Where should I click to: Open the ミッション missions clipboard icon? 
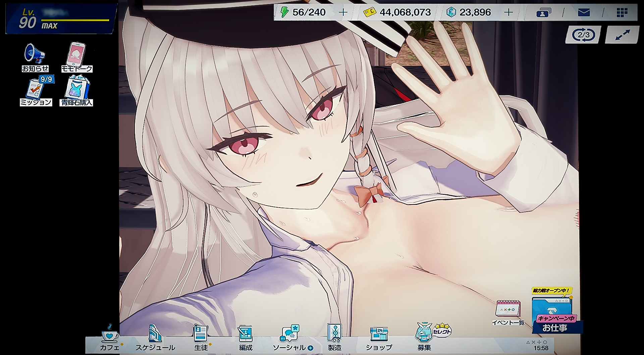coord(36,91)
